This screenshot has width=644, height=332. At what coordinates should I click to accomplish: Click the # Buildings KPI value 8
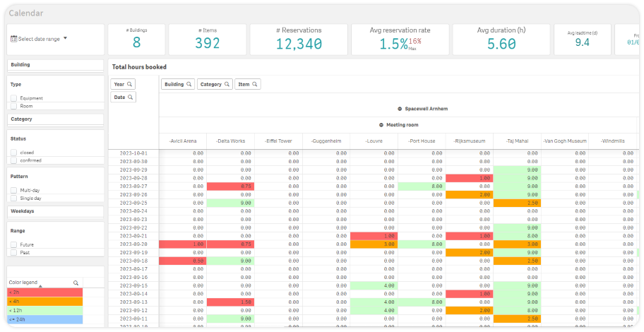click(136, 42)
